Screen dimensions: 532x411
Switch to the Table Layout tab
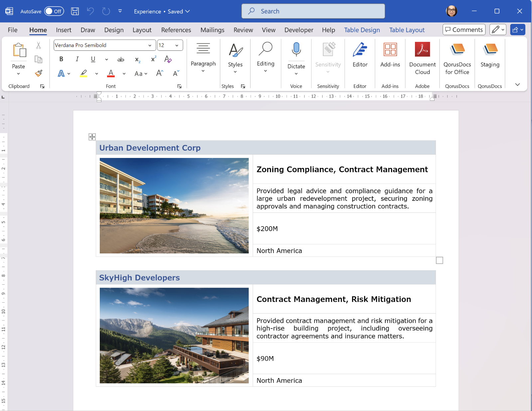407,30
